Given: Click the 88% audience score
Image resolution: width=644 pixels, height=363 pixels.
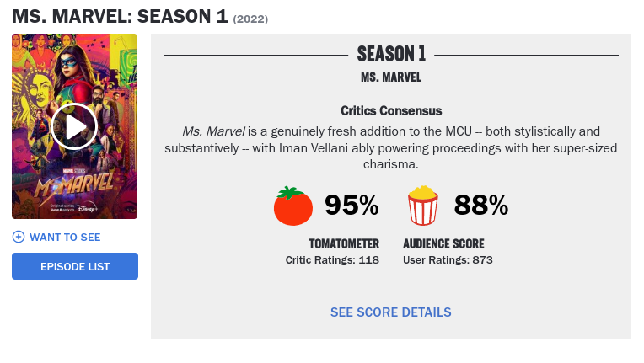Looking at the screenshot, I should tap(481, 205).
